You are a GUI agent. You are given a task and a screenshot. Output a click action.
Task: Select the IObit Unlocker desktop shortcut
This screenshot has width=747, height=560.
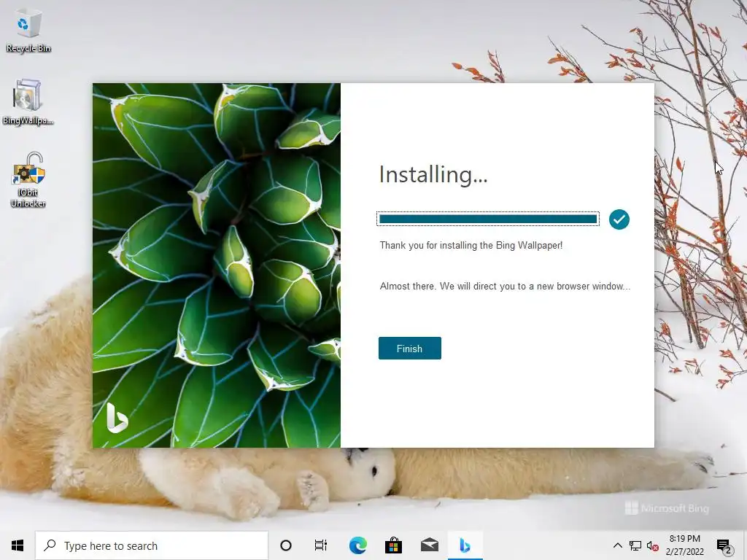coord(28,180)
